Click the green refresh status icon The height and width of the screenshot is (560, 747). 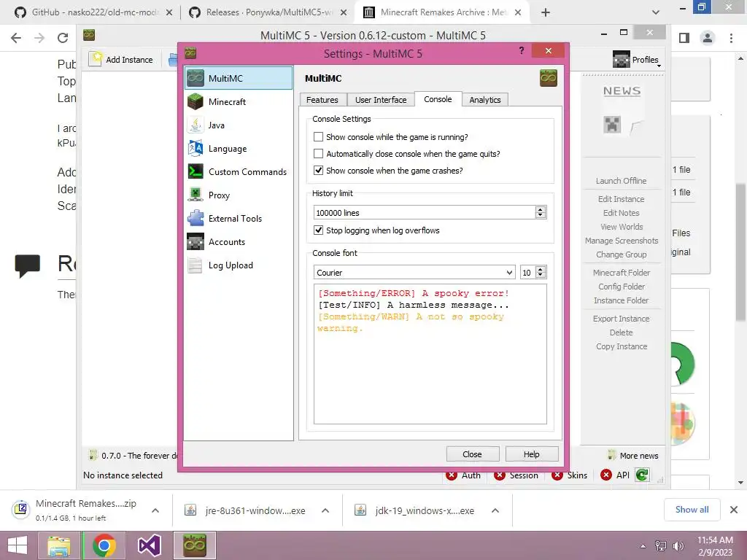click(x=642, y=474)
